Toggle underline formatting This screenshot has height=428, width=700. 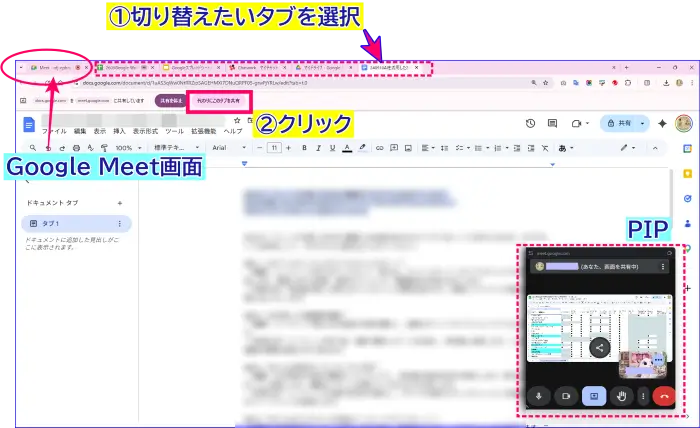coord(333,148)
